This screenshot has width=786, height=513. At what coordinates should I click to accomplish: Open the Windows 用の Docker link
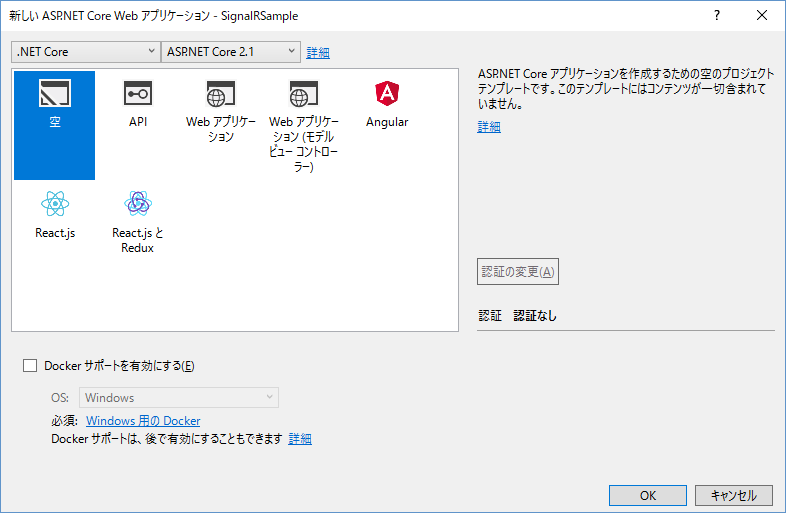click(x=143, y=421)
